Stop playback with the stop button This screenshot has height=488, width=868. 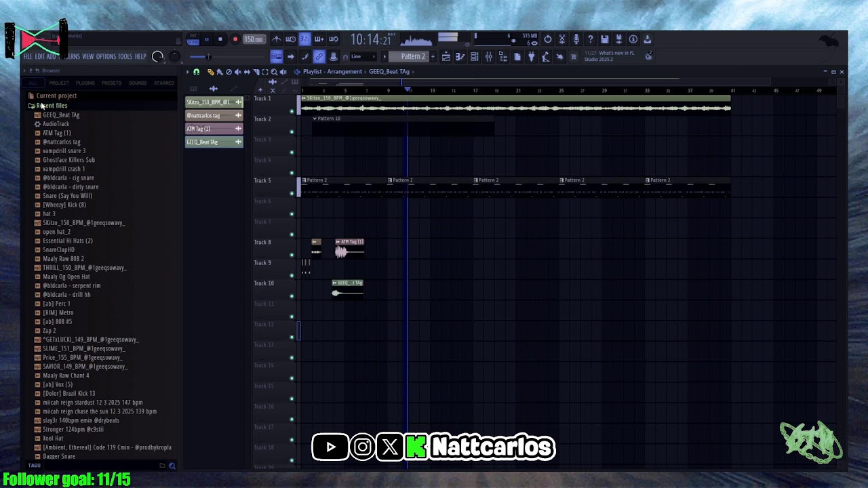point(220,39)
